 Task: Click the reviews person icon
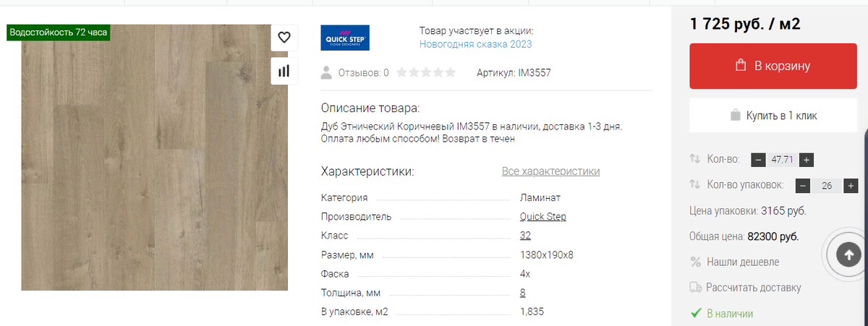327,72
